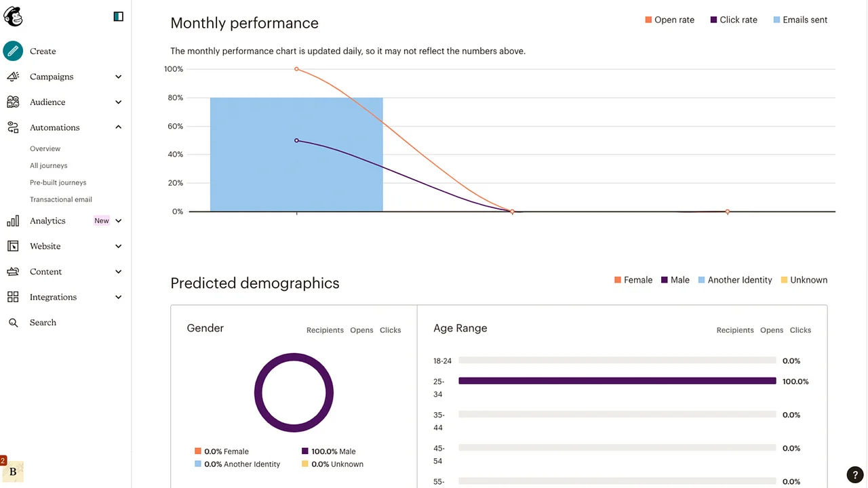This screenshot has width=868, height=488.
Task: Toggle Open rate series in chart legend
Action: point(669,20)
